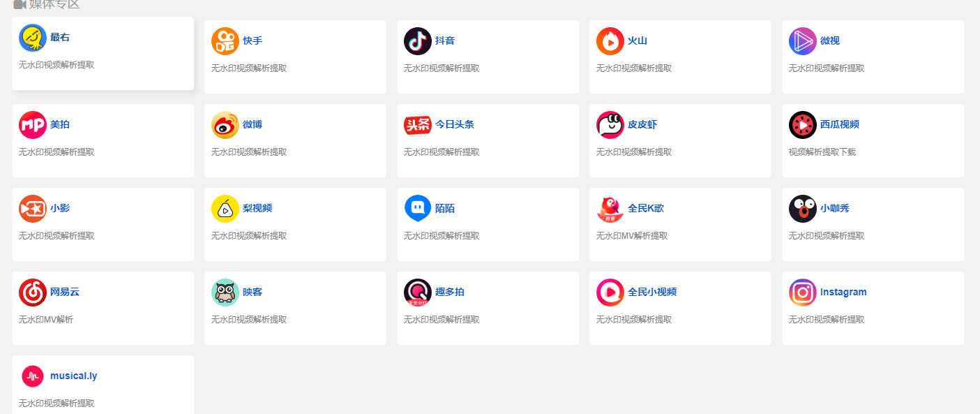This screenshot has width=980, height=414.
Task: Open the 快手 link
Action: point(252,40)
